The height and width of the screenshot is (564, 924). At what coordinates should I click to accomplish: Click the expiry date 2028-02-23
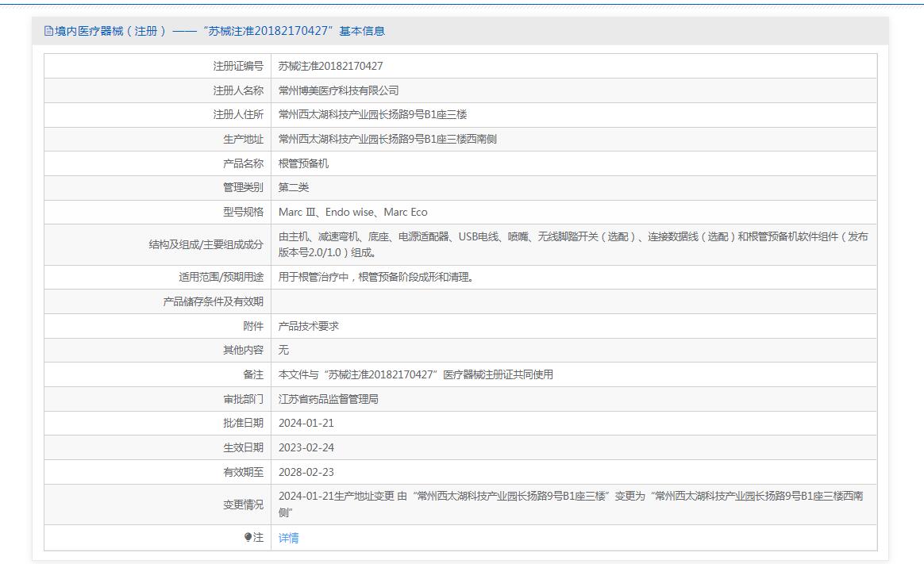point(306,472)
